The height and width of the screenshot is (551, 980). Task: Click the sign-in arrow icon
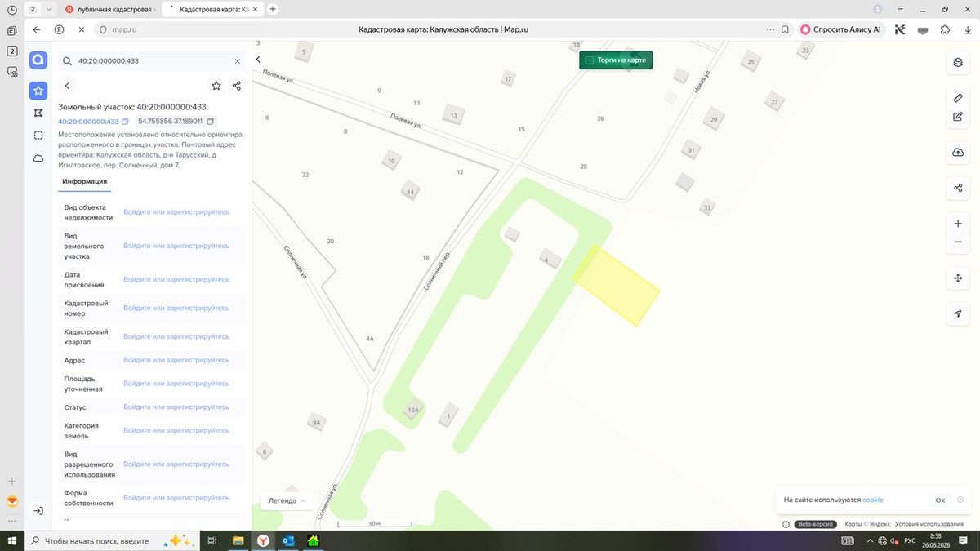[38, 510]
